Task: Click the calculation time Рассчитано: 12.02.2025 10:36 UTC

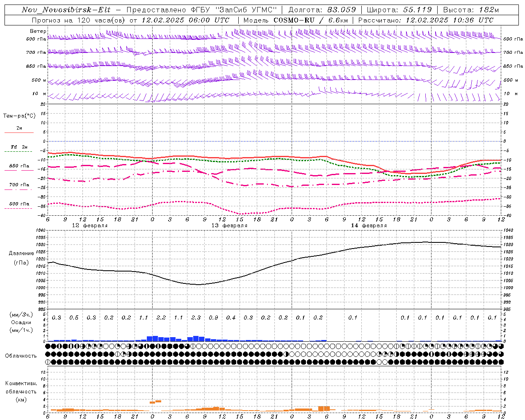Action: [x=426, y=20]
